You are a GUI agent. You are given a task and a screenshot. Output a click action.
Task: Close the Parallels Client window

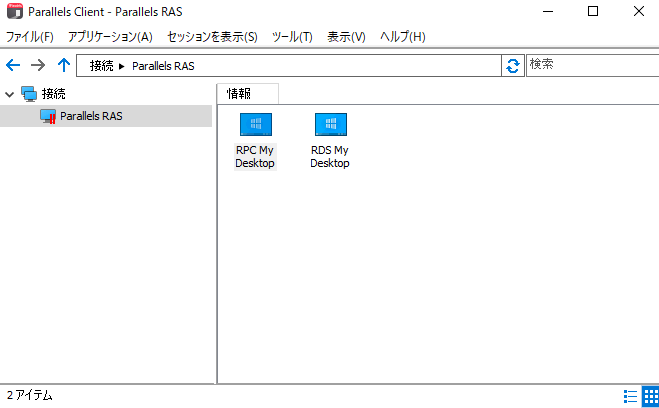tap(638, 11)
